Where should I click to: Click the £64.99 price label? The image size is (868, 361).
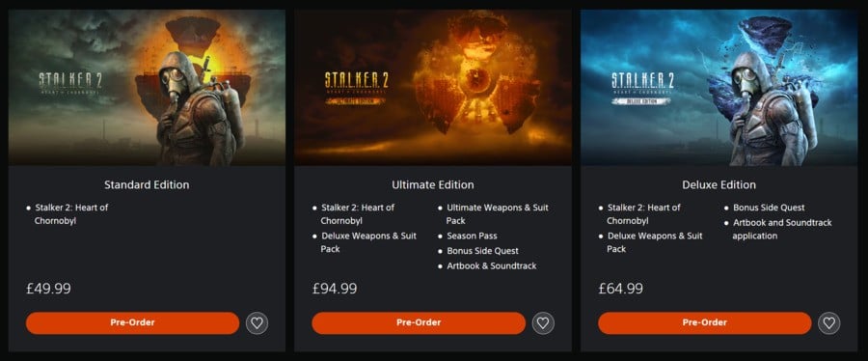coord(621,289)
